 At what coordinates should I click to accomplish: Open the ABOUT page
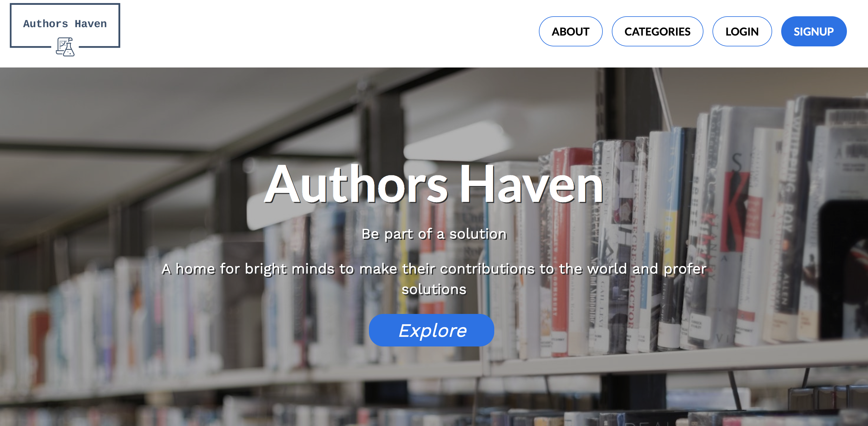571,31
